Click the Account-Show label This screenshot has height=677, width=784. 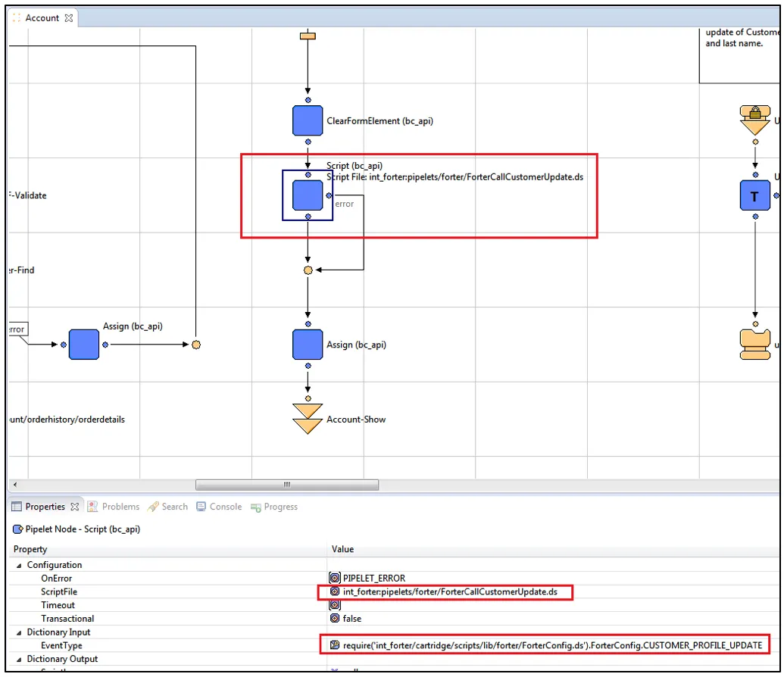coord(356,419)
